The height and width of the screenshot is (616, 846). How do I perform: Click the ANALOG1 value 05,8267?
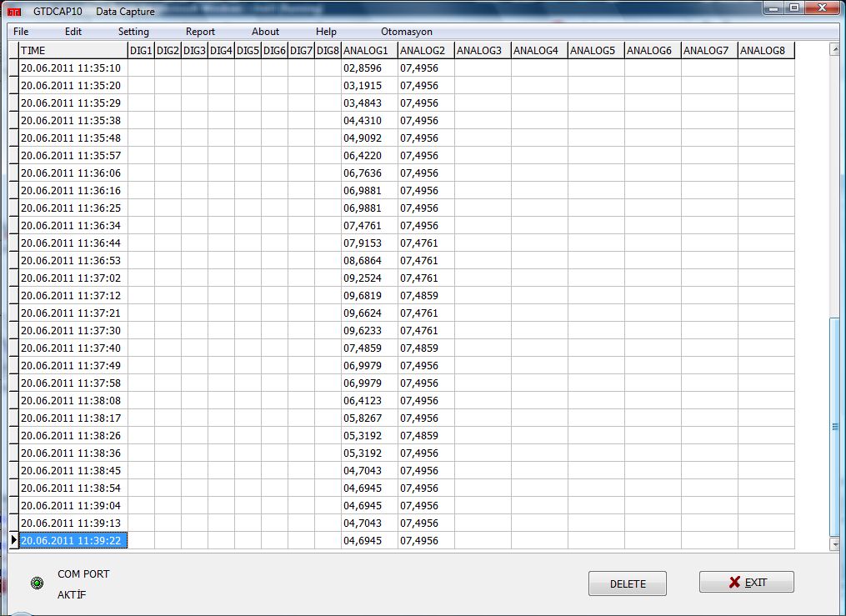[369, 418]
